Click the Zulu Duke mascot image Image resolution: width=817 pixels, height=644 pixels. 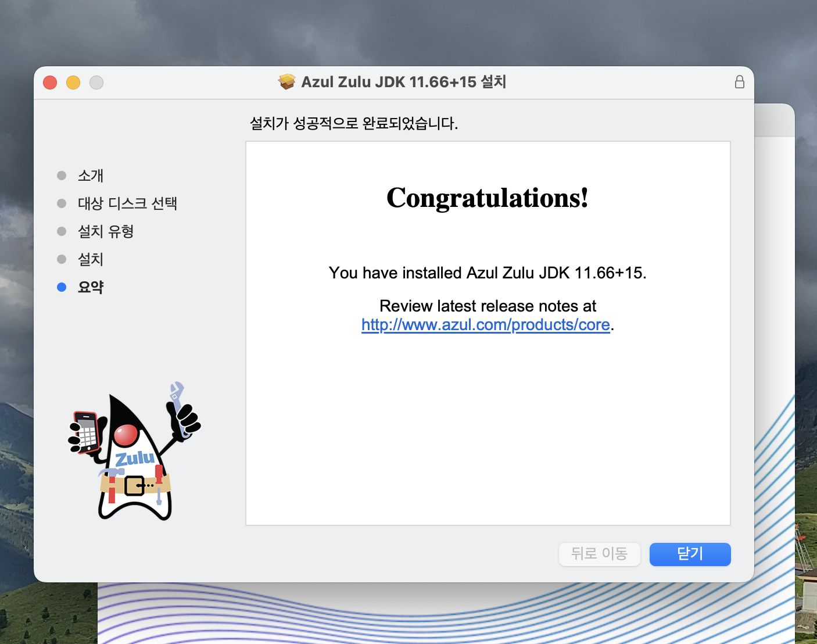(134, 452)
